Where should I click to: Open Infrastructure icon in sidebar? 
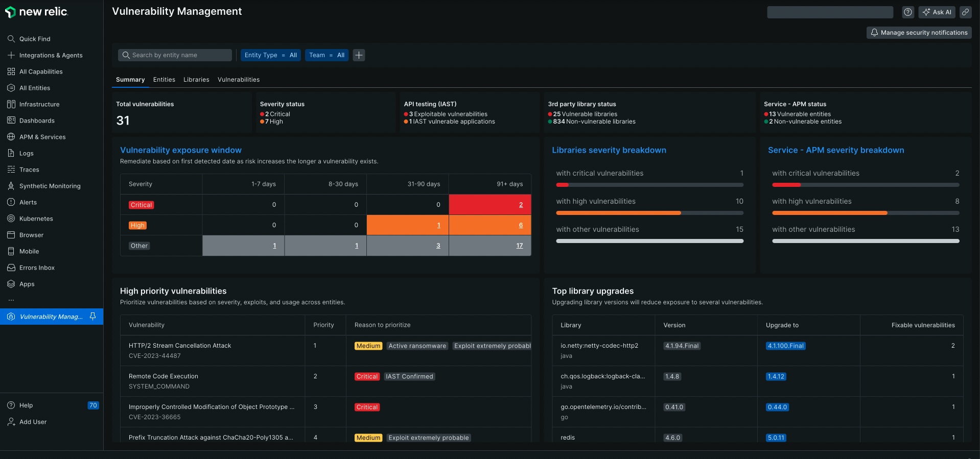pyautogui.click(x=11, y=104)
